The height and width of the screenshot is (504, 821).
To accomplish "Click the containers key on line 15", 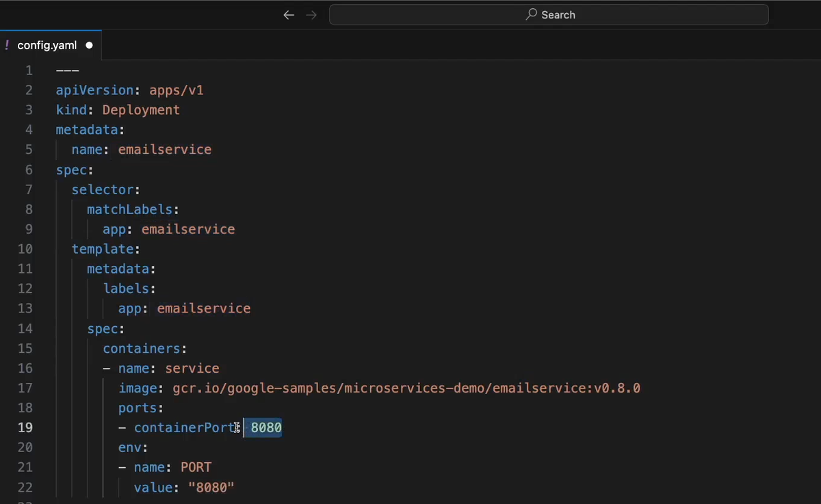I will (x=142, y=348).
